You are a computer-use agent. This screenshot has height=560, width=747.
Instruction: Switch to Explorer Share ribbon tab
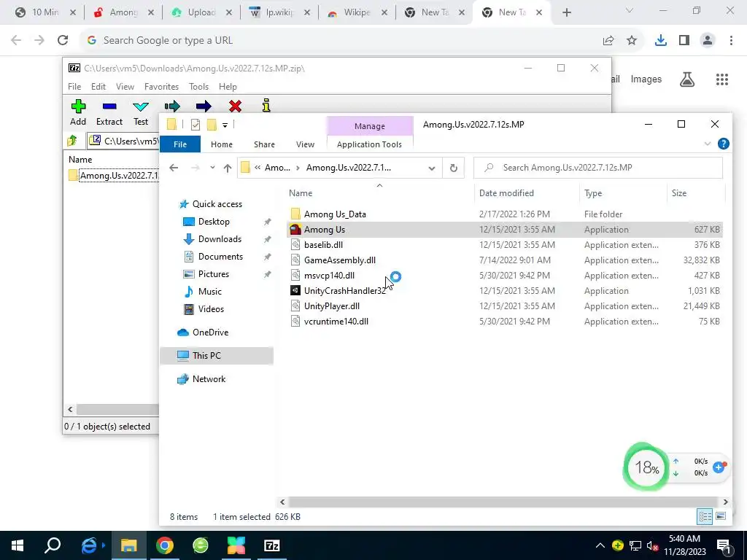[x=264, y=144]
